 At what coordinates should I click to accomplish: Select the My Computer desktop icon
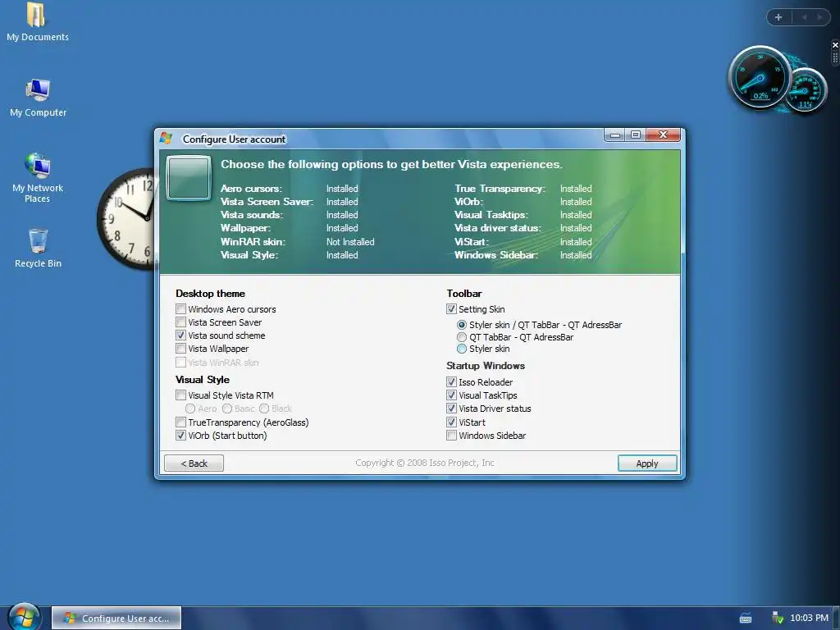coord(38,97)
